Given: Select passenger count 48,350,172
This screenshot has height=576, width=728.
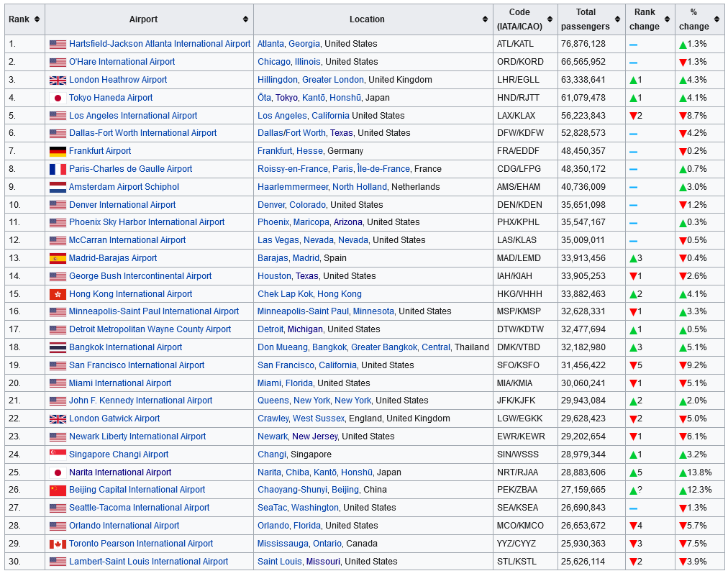Looking at the screenshot, I should [x=583, y=169].
